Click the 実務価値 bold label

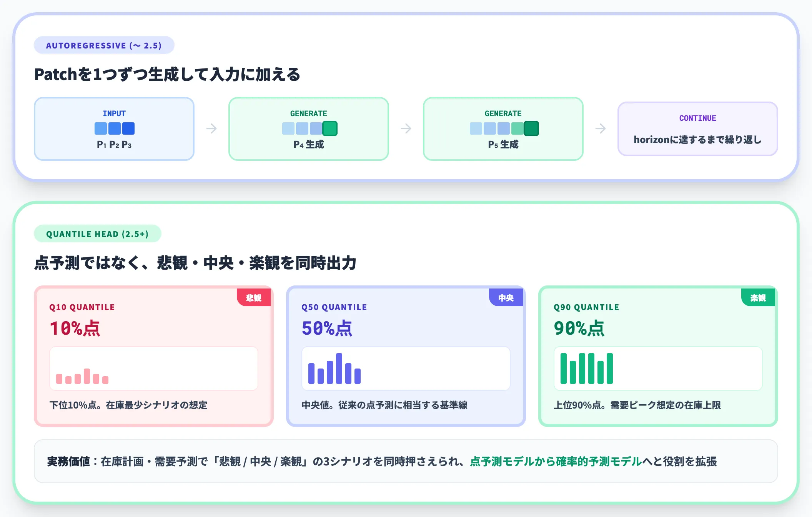[68, 461]
